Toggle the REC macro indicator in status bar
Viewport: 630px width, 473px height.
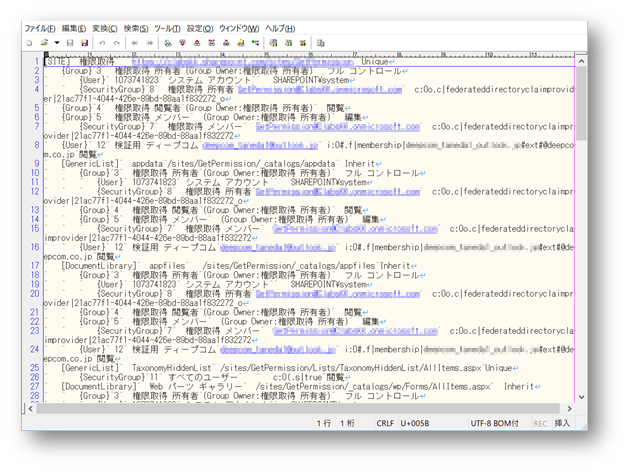[x=540, y=423]
